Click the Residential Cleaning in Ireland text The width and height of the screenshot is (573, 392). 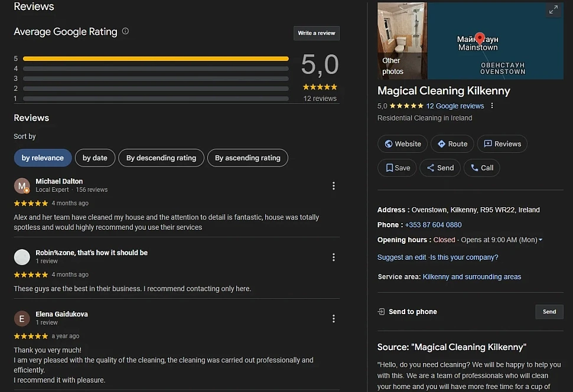click(x=425, y=118)
